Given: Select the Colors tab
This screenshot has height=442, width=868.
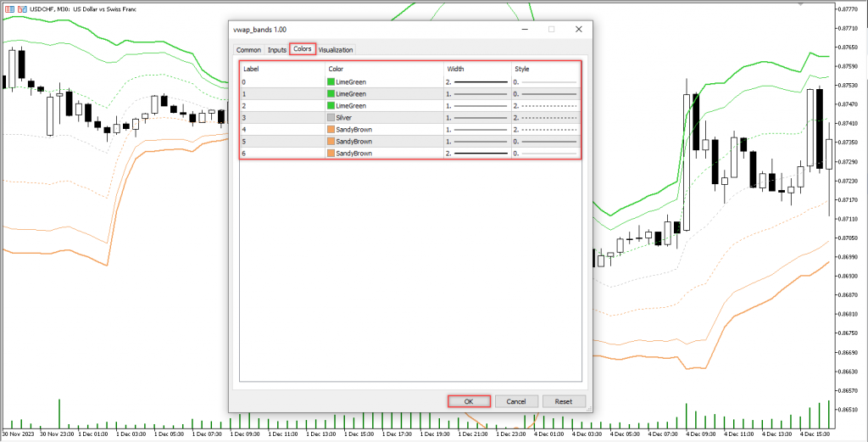Looking at the screenshot, I should point(303,49).
